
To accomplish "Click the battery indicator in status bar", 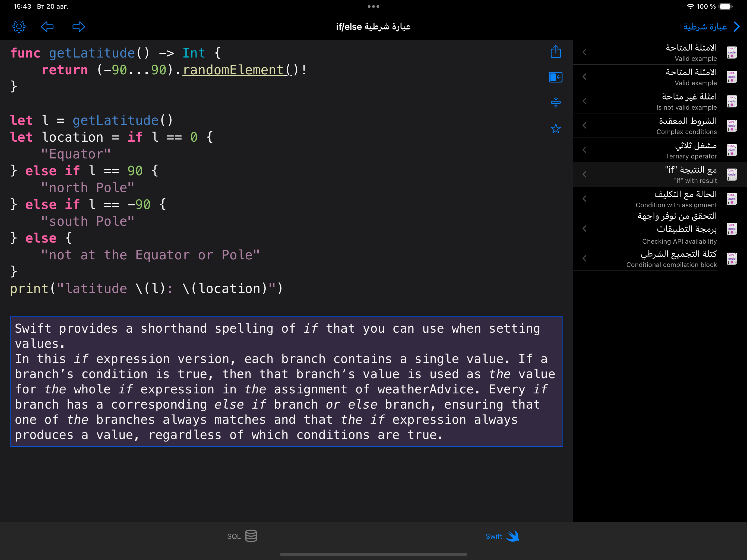I will [725, 7].
